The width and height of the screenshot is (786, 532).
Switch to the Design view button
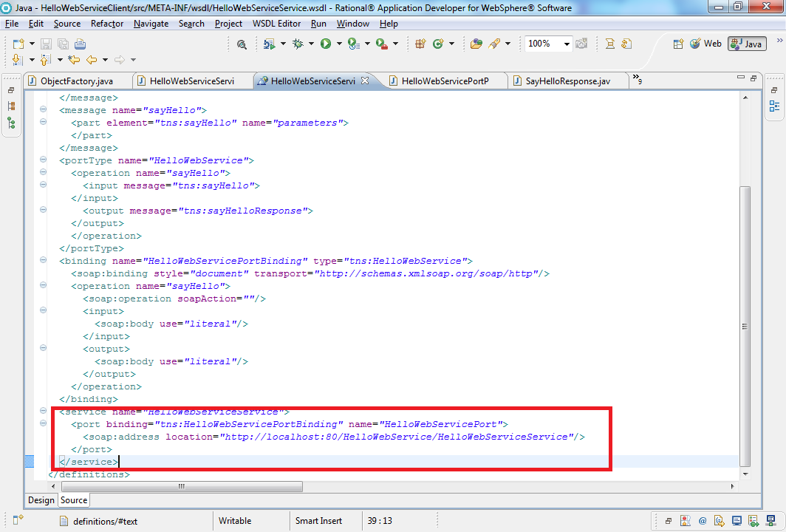point(41,499)
